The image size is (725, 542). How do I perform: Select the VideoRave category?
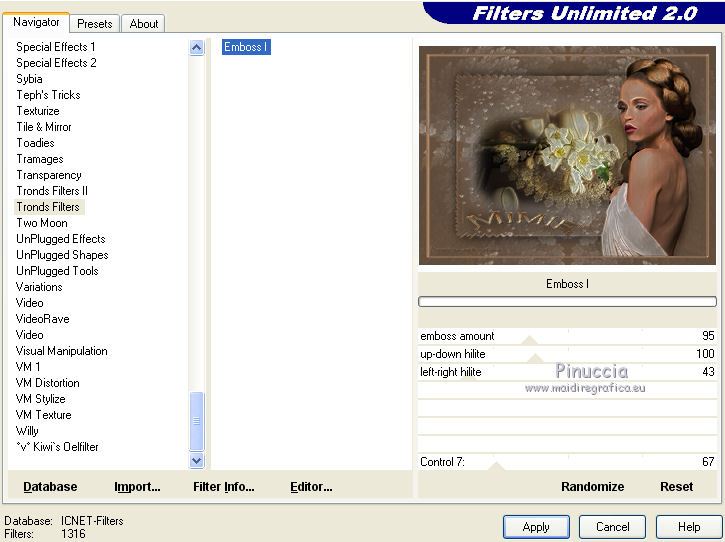[x=42, y=319]
